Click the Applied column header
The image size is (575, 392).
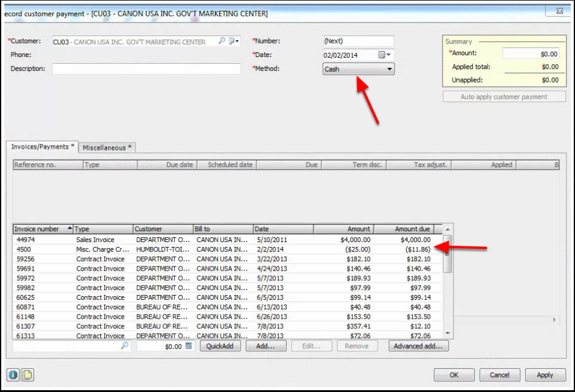pyautogui.click(x=484, y=165)
